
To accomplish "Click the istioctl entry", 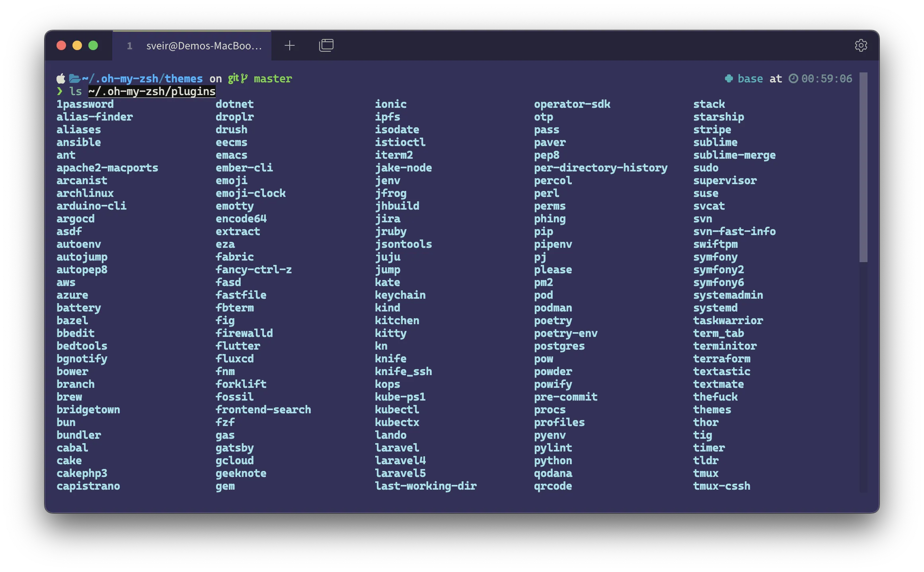I will 400,142.
